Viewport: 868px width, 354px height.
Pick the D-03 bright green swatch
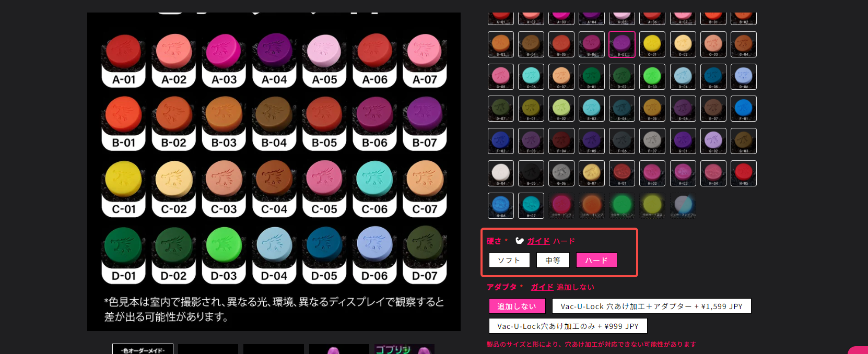coord(652,77)
